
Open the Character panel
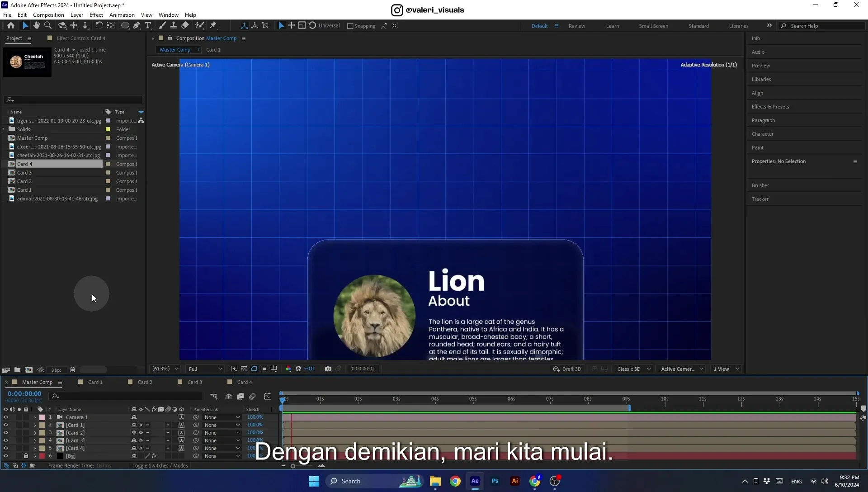coord(763,134)
